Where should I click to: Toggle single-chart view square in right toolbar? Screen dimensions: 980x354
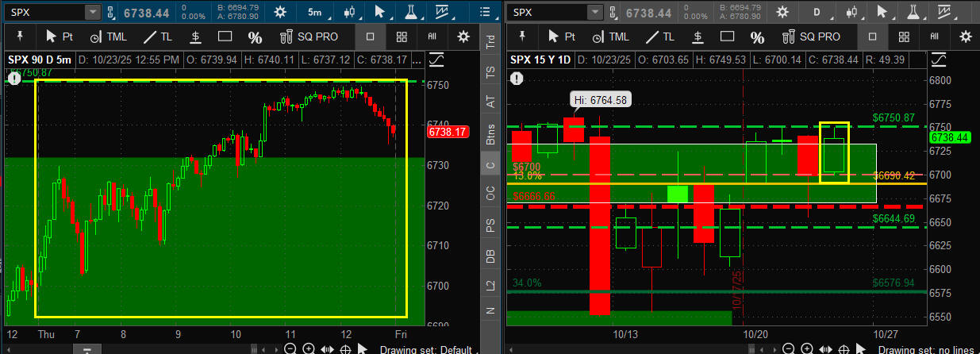point(872,37)
